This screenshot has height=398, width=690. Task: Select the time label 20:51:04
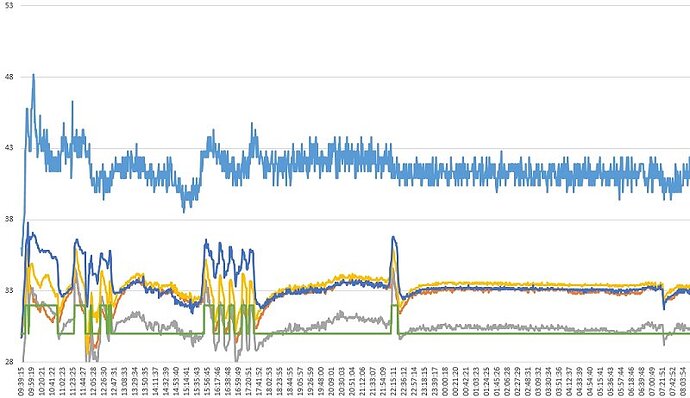tap(352, 382)
